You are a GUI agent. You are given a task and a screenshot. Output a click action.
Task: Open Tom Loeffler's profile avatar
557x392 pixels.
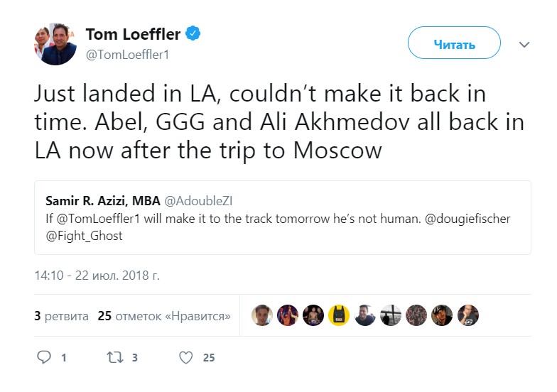pyautogui.click(x=55, y=44)
